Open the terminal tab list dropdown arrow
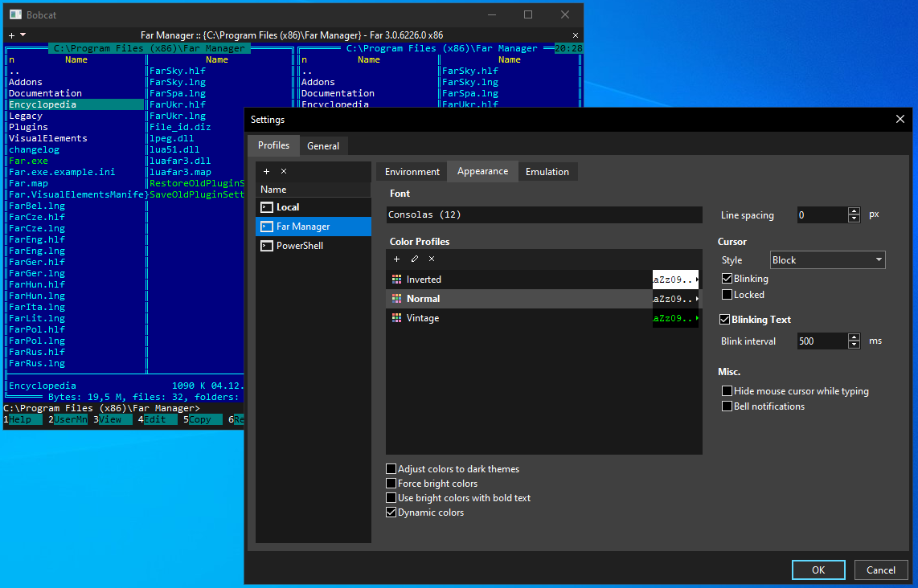Screen dimensions: 918x588 (x=23, y=35)
